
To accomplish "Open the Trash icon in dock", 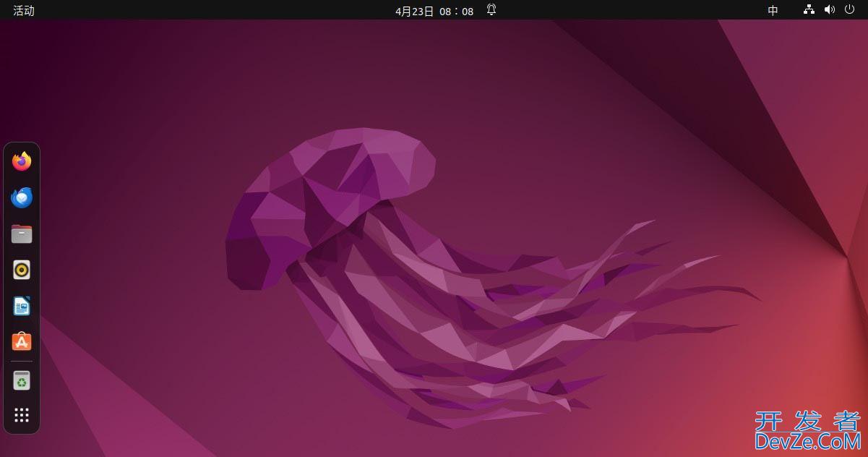I will point(22,380).
